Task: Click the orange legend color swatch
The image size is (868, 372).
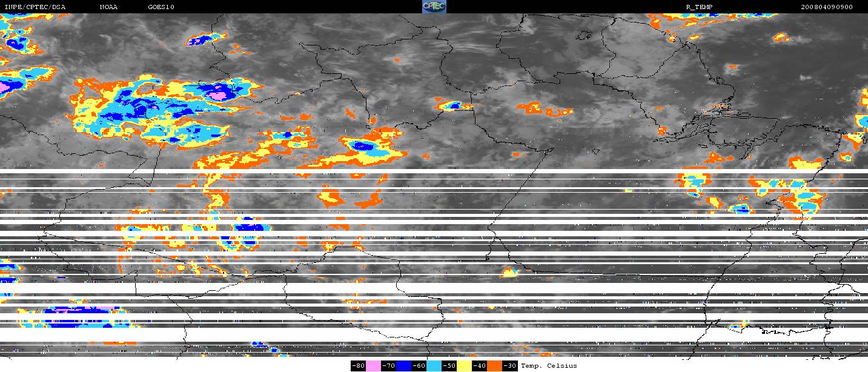Action: point(495,366)
